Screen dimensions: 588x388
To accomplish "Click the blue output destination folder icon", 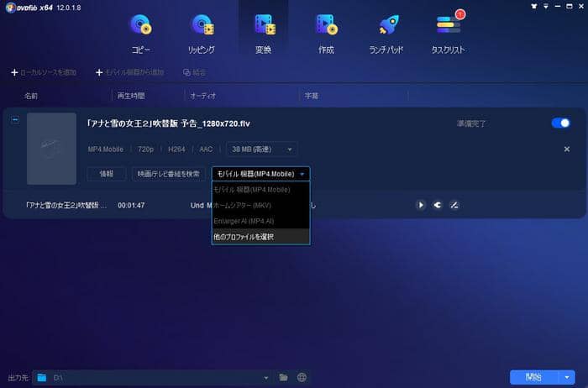I will pyautogui.click(x=42, y=378).
